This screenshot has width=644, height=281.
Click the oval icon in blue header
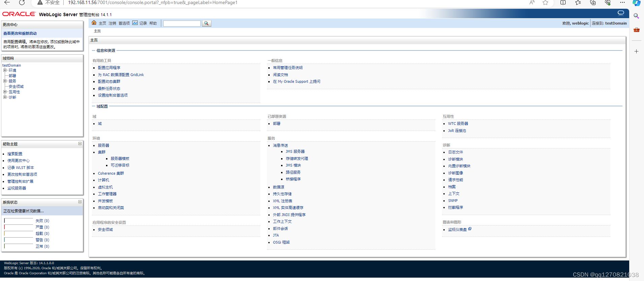coord(621,13)
